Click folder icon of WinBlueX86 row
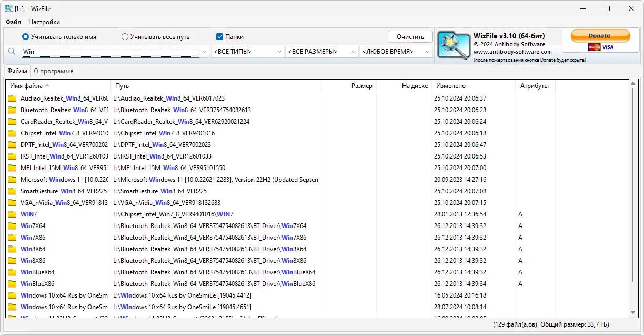 point(12,284)
